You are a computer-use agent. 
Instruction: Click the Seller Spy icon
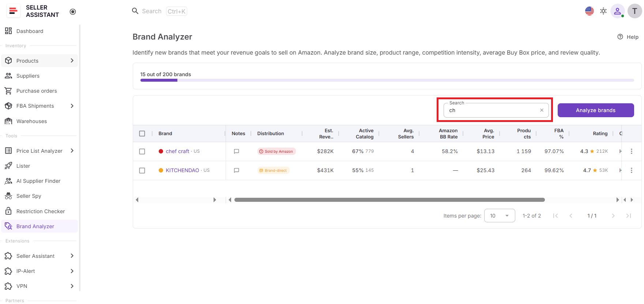pyautogui.click(x=8, y=196)
